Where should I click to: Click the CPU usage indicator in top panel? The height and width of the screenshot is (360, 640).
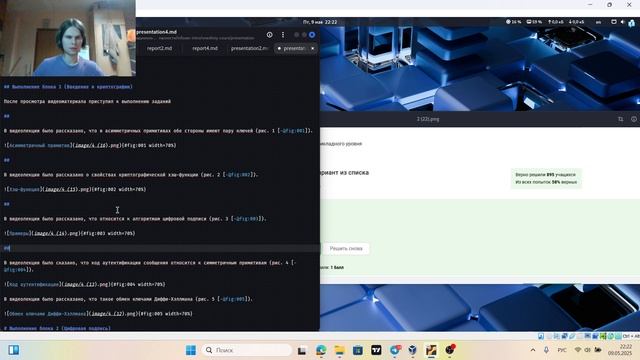(513, 22)
